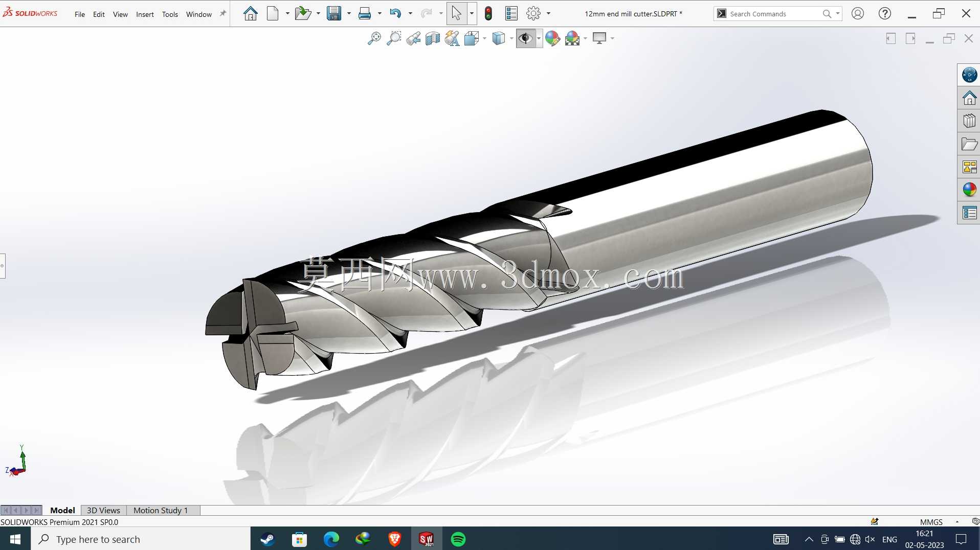980x550 pixels.
Task: Click the XYZ orientation triad
Action: [x=17, y=461]
